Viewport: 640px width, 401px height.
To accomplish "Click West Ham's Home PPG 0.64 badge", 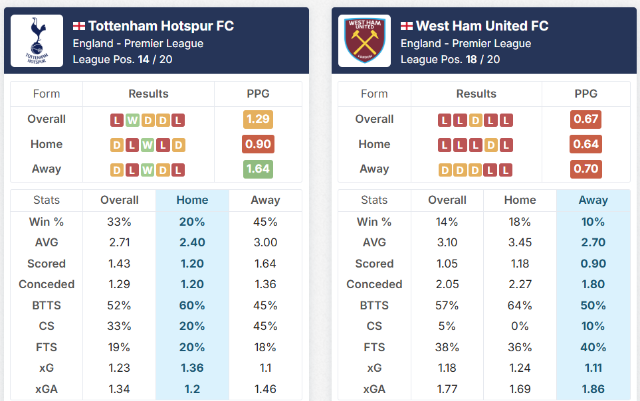I will (585, 145).
